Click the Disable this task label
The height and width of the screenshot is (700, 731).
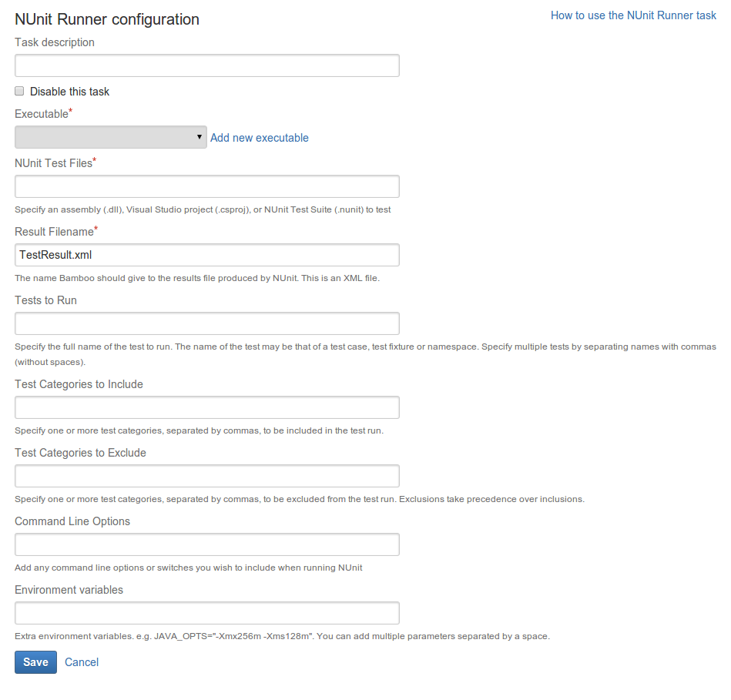click(69, 92)
